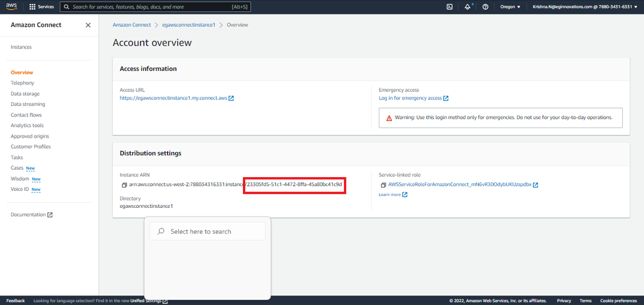Screen dimensions: 644x305
Task: Open Cookie preferences in the footer
Action: coord(618,301)
